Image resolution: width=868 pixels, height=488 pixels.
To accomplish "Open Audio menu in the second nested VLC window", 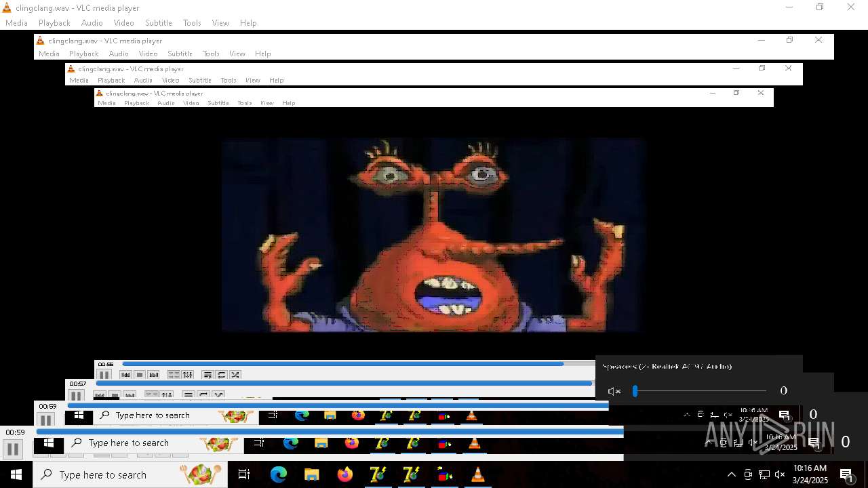I will click(143, 80).
